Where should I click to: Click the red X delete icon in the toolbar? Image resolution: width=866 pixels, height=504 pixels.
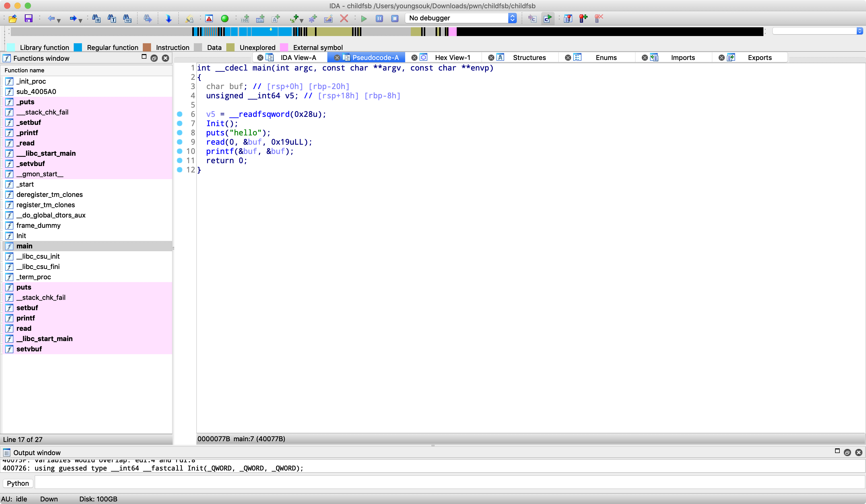click(344, 19)
